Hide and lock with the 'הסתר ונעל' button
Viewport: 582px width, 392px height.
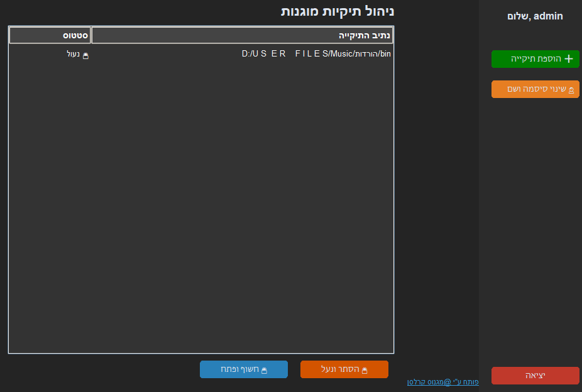pos(344,369)
